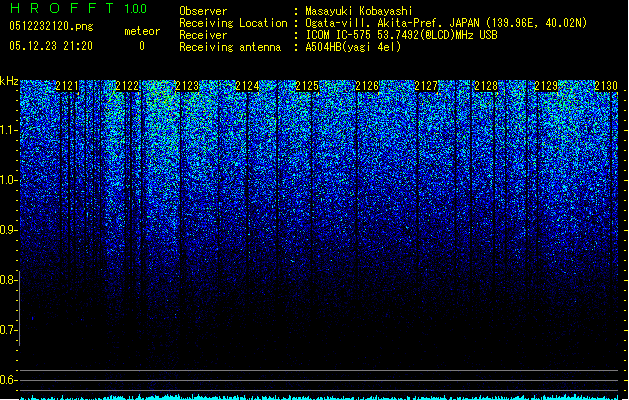Click the 0.9 kHz axis tick label
Image resolution: width=629 pixels, height=400 pixels.
click(9, 230)
